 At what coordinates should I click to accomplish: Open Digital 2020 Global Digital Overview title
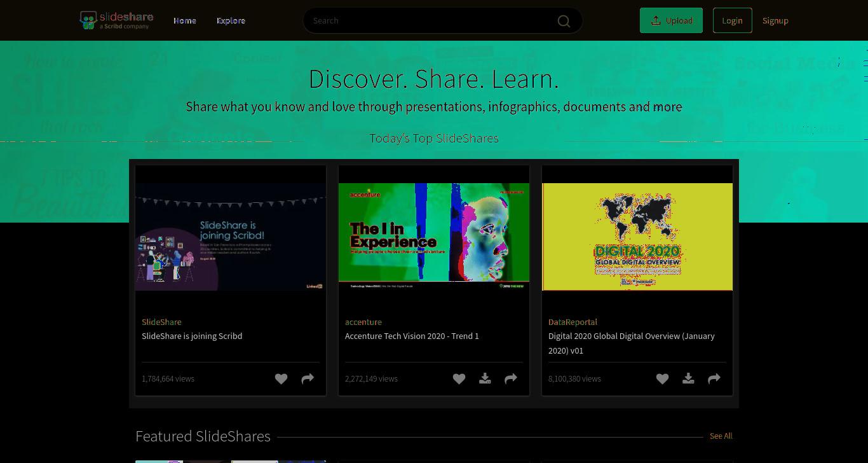point(632,343)
